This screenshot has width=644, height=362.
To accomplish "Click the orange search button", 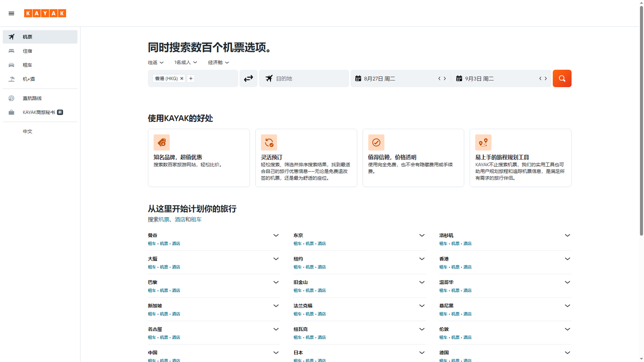I will (562, 79).
